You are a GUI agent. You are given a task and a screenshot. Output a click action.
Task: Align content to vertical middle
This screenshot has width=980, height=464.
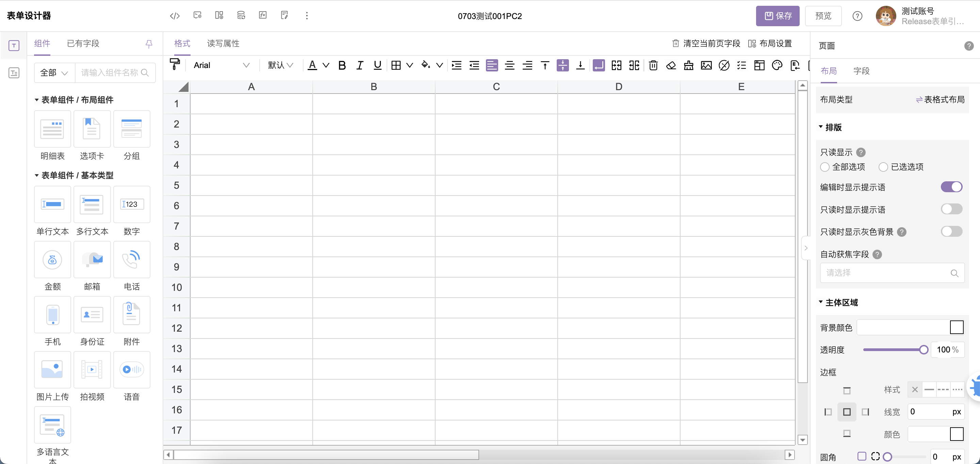(563, 65)
